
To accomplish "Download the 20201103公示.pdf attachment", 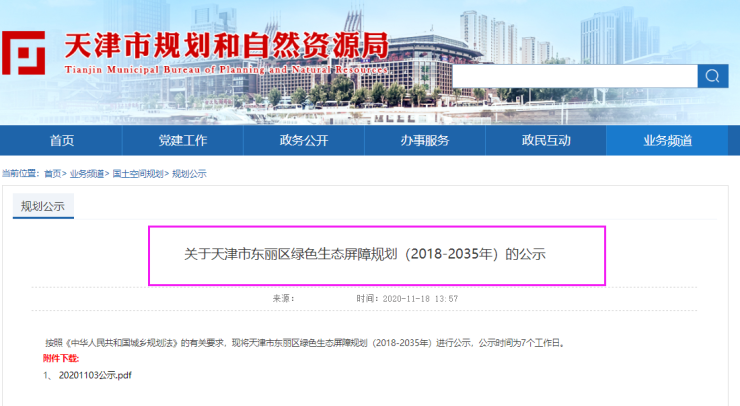I will (x=94, y=375).
